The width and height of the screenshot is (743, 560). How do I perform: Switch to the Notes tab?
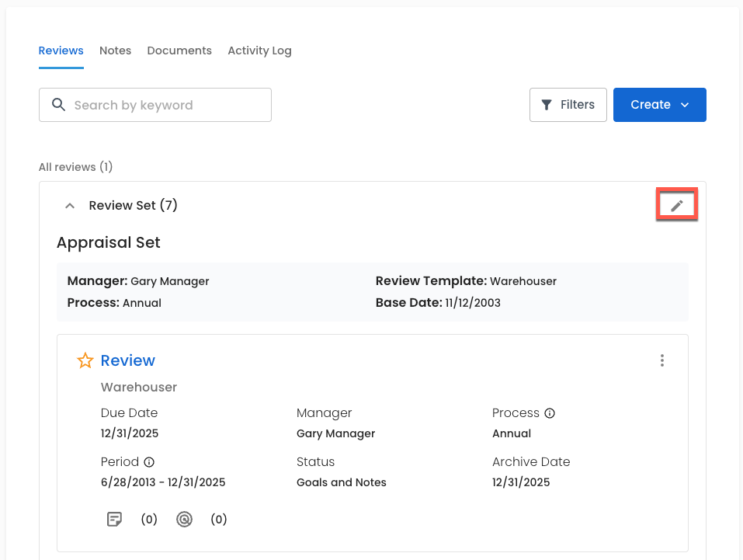coord(115,50)
